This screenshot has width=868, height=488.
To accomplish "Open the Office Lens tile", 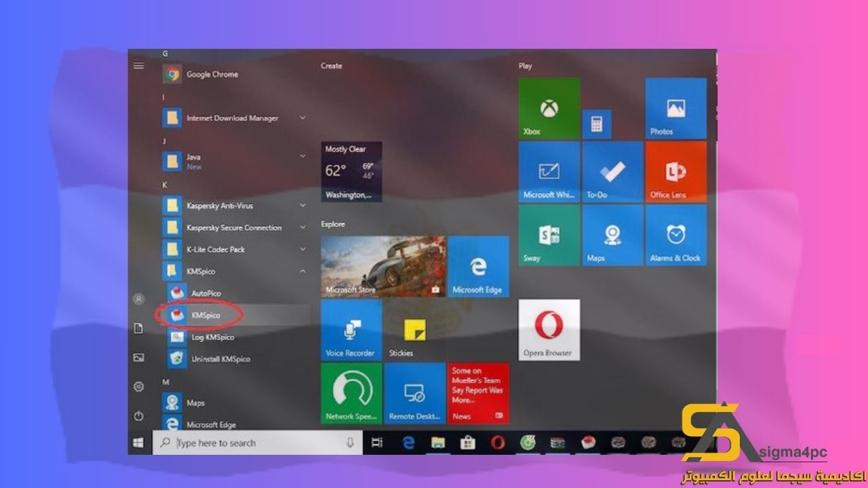I will tap(676, 171).
